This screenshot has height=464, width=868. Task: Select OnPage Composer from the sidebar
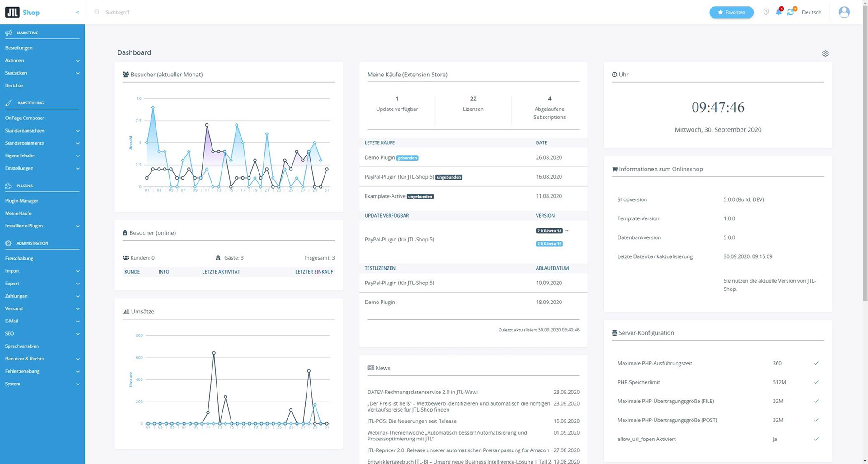(x=24, y=118)
